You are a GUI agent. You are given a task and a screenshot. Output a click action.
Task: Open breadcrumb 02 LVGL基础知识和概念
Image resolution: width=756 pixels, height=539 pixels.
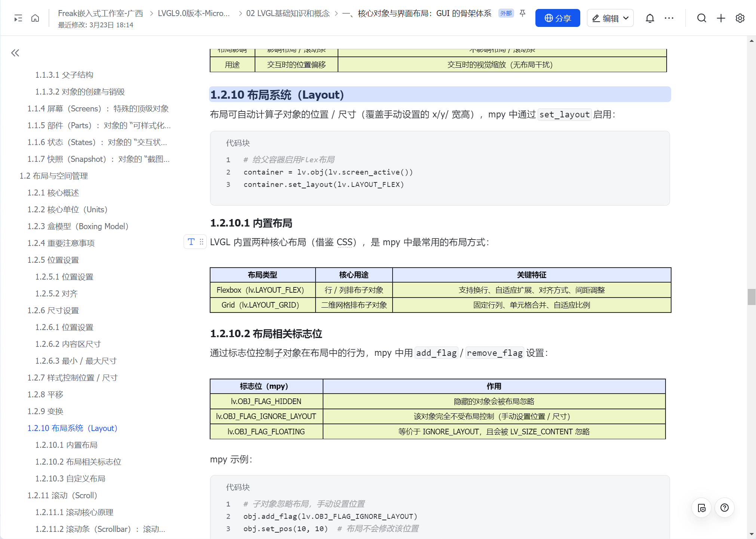(x=288, y=13)
